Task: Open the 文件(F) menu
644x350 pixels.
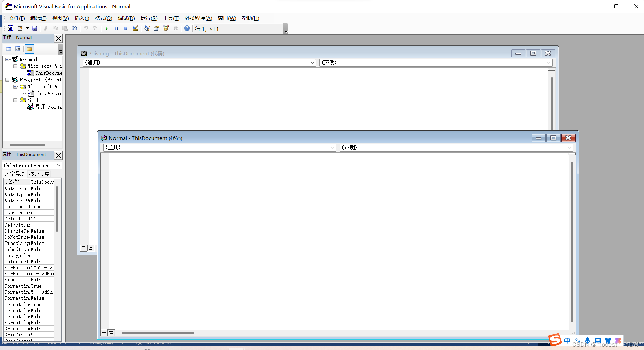Action: tap(17, 18)
